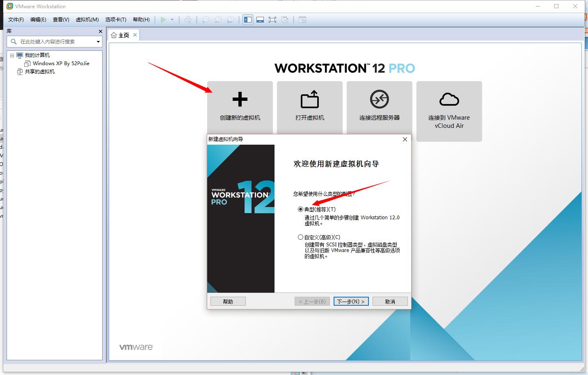The width and height of the screenshot is (588, 375).
Task: Open the power options dropdown arrow
Action: tap(172, 20)
